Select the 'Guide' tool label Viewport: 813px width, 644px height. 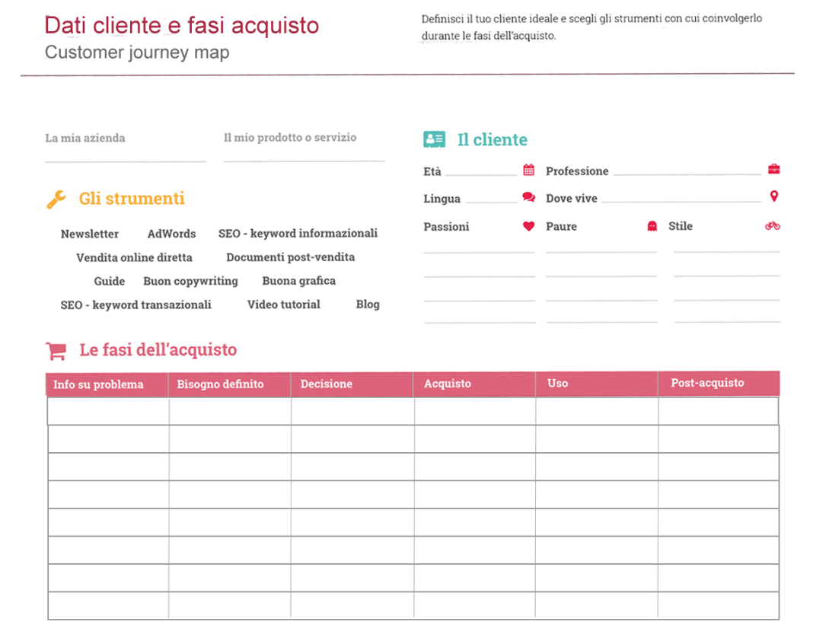pyautogui.click(x=110, y=281)
